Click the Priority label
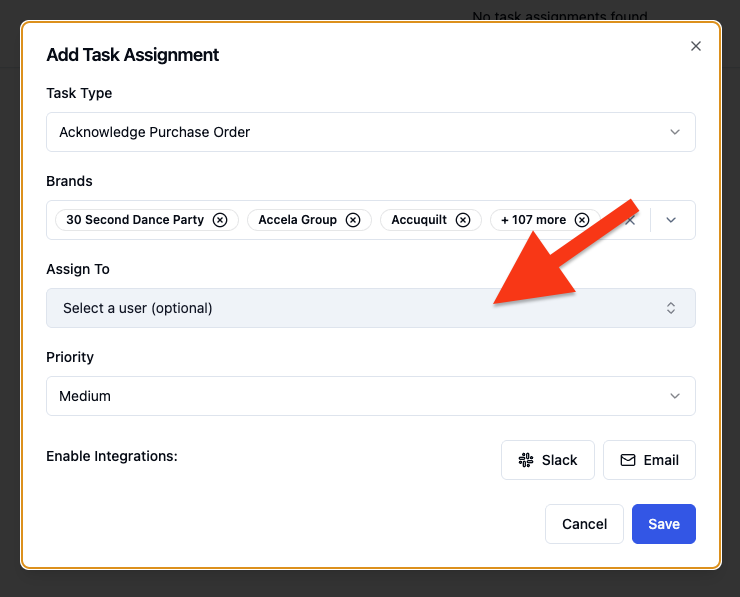The height and width of the screenshot is (597, 740). click(70, 357)
